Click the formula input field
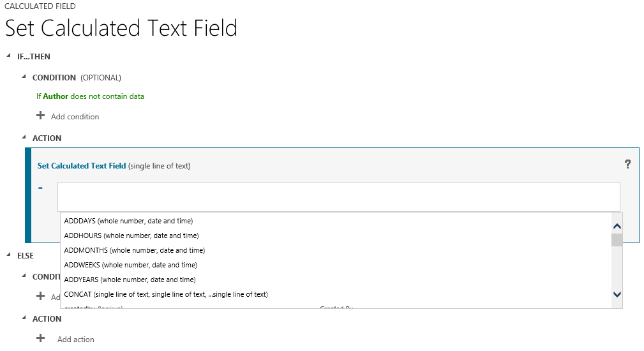This screenshot has height=351, width=644. click(338, 197)
